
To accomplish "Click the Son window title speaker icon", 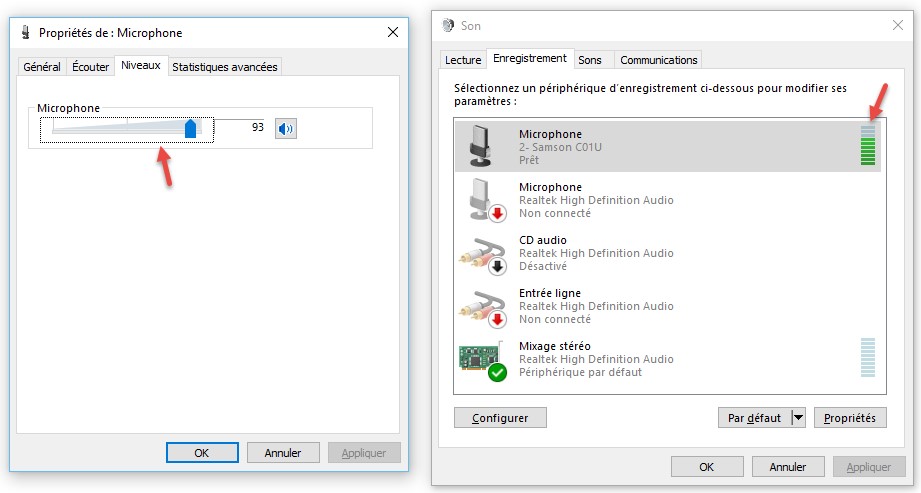I will tap(447, 25).
